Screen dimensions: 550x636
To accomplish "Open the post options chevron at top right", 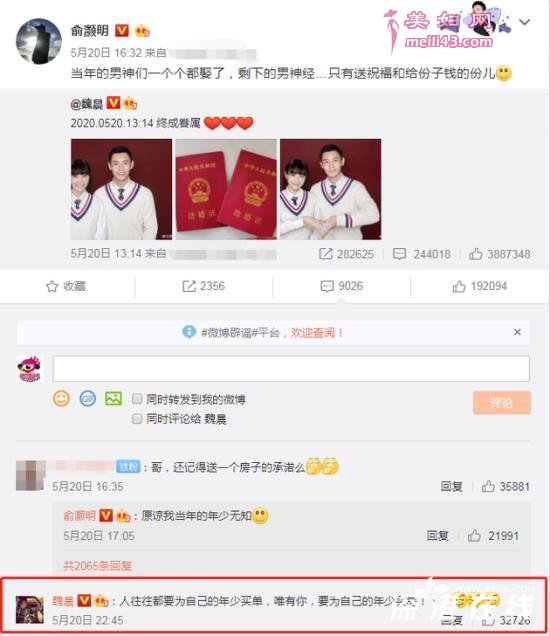I will [524, 21].
